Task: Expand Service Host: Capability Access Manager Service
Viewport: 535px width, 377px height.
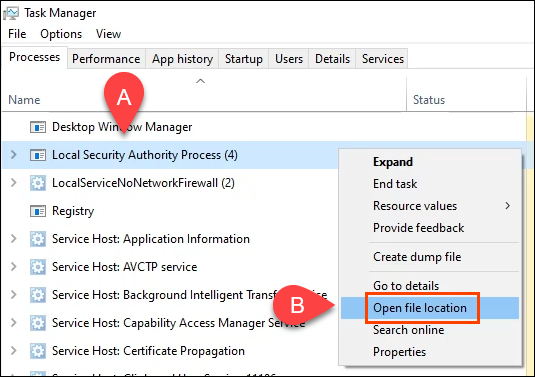Action: [14, 323]
